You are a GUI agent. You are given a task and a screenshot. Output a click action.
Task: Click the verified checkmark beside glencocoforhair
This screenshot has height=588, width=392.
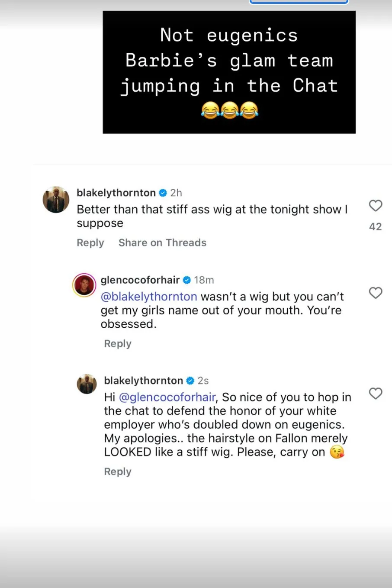tap(187, 280)
